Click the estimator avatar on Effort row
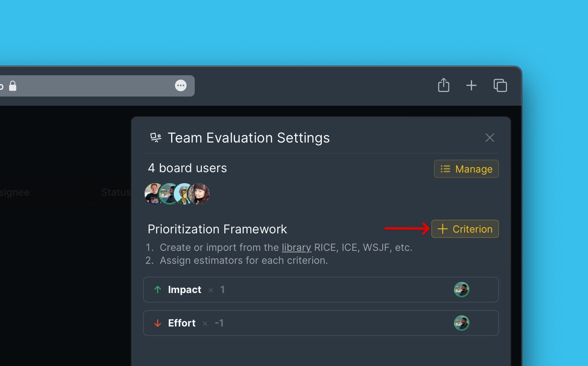 click(462, 323)
